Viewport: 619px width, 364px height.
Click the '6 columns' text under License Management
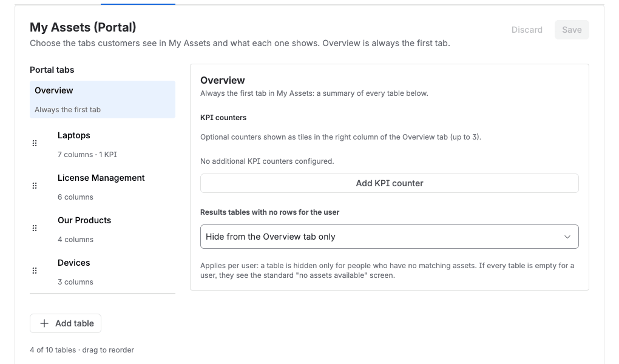(x=75, y=197)
